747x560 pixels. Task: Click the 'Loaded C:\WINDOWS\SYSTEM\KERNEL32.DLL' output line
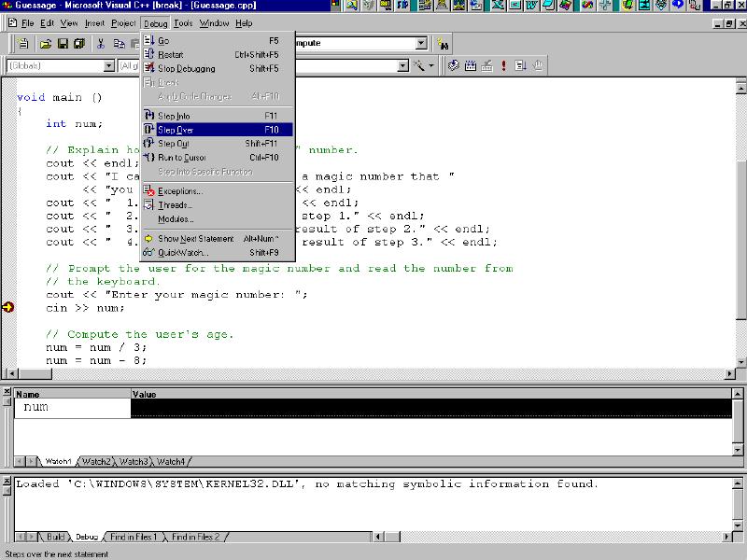(x=307, y=483)
